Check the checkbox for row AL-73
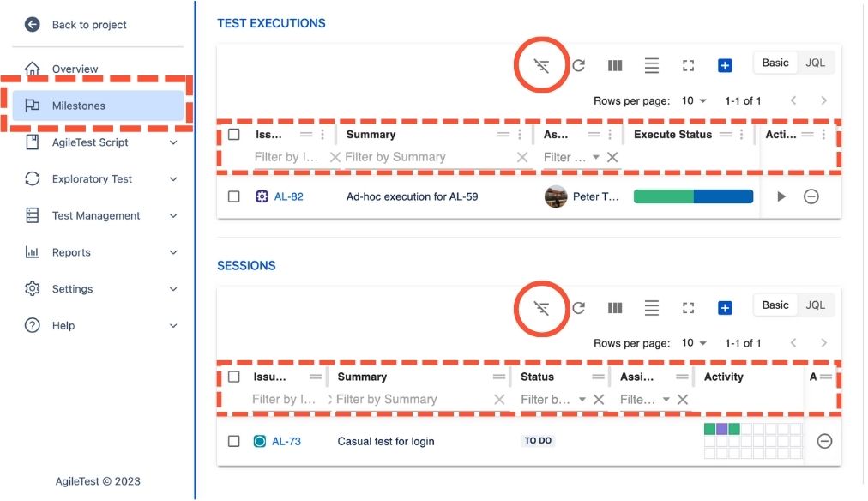The width and height of the screenshot is (868, 501). click(234, 441)
